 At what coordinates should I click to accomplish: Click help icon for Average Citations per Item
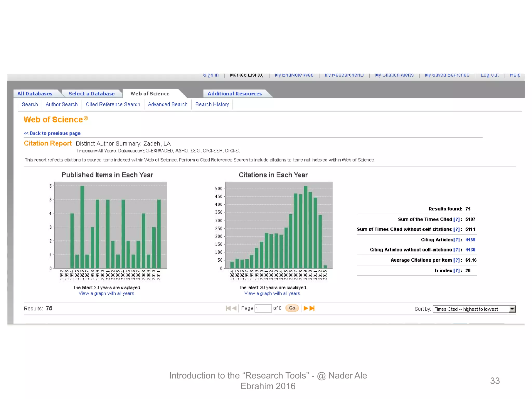coord(456,260)
